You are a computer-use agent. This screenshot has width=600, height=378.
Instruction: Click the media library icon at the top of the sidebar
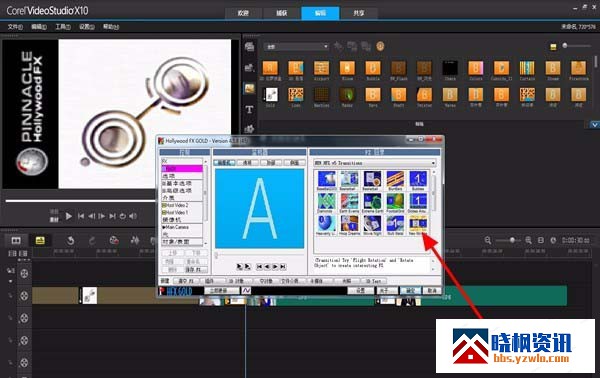tap(249, 47)
